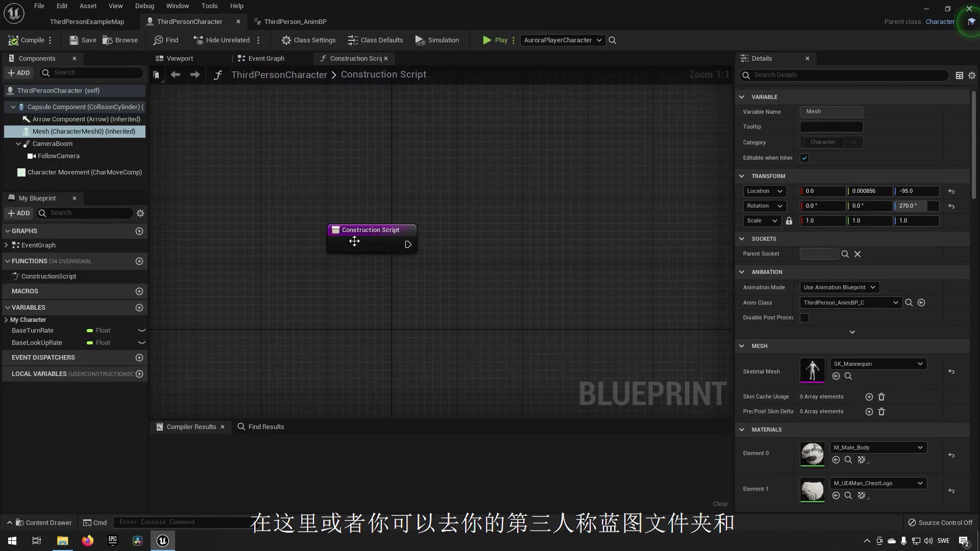Switch to the Event Graph tab
980x551 pixels.
(x=261, y=58)
